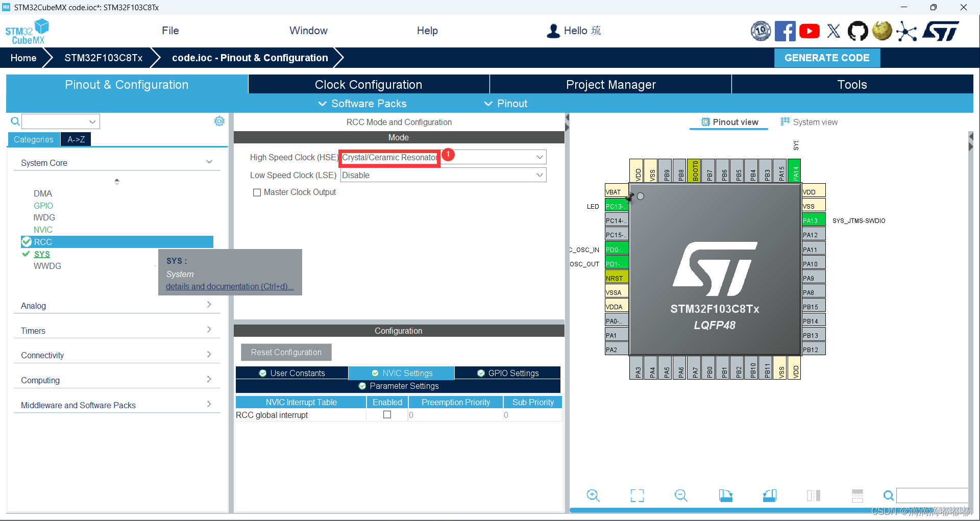
Task: Open the Help menu
Action: point(427,31)
